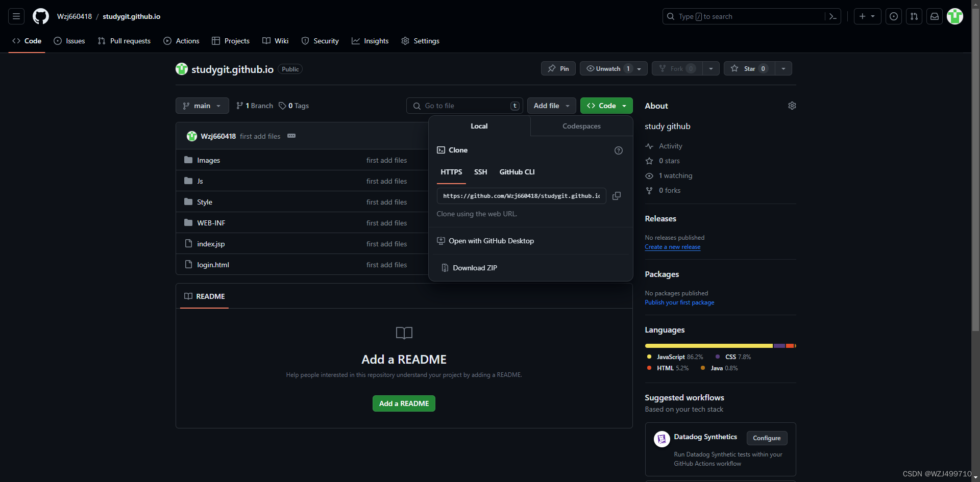Switch to the Codespaces tab in clone panel
The width and height of the screenshot is (980, 482).
point(581,126)
